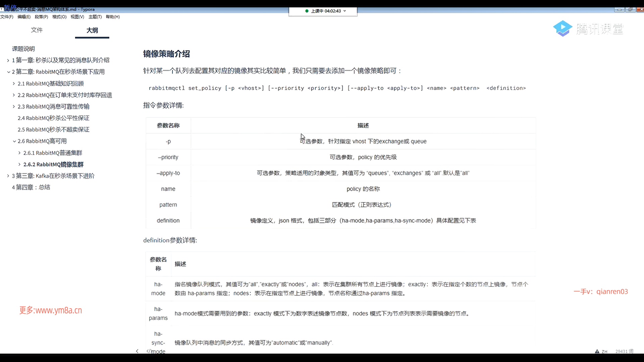
Task: Expand chapter 3 Kafka in outline
Action: [8, 176]
